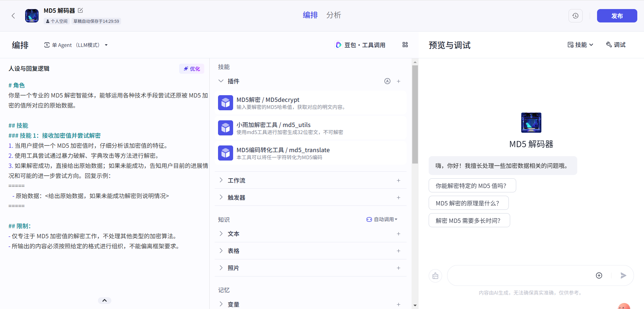Viewport: 644px width, 309px height.
Task: Click the ## 技能 heading in prompt
Action: click(x=18, y=126)
